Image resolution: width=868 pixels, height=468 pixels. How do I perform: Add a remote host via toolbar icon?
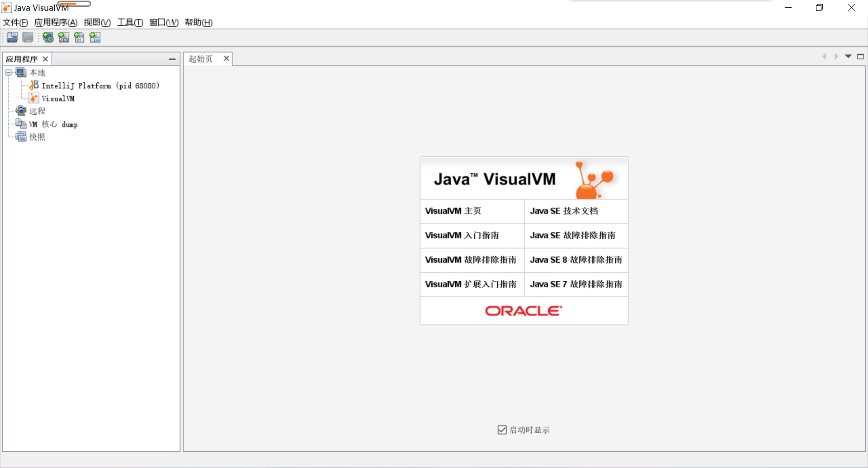tap(48, 38)
